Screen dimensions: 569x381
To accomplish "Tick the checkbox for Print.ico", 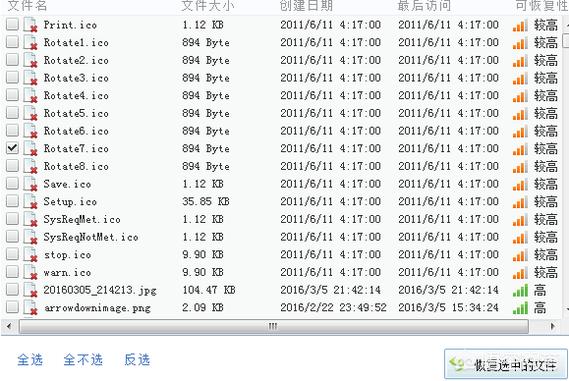I will click(12, 24).
